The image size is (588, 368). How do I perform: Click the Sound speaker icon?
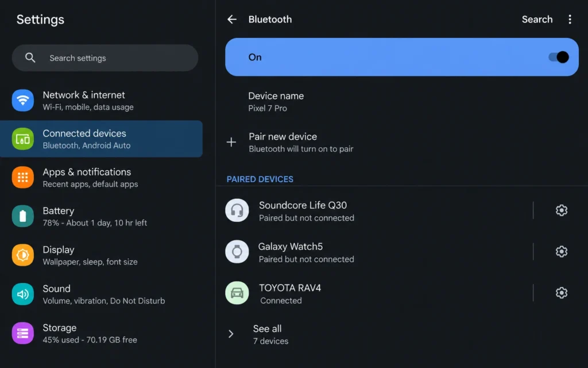[x=23, y=294]
